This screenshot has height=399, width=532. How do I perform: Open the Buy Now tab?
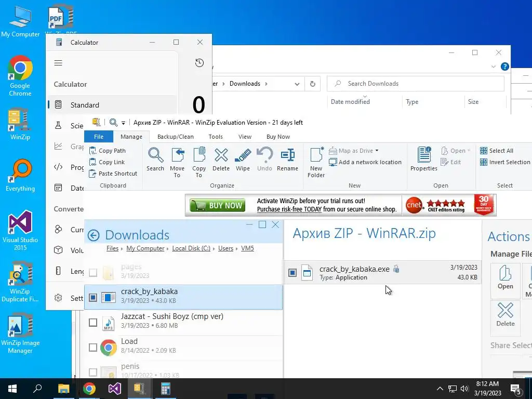point(278,137)
